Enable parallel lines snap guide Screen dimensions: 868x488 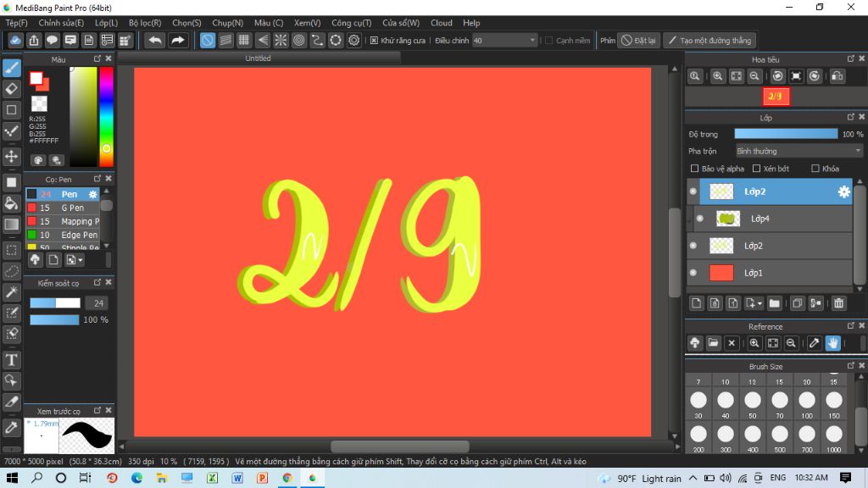click(225, 41)
